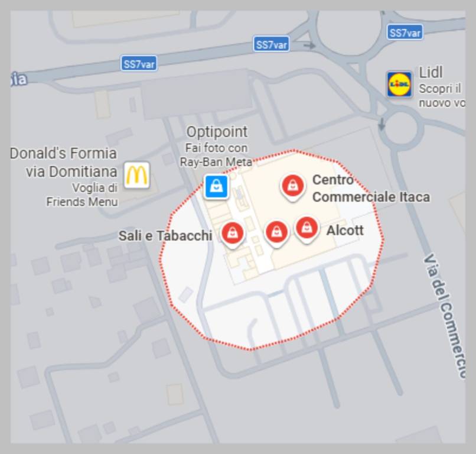476x454 pixels.
Task: Click the leftmost SS7var road shield
Action: point(139,63)
